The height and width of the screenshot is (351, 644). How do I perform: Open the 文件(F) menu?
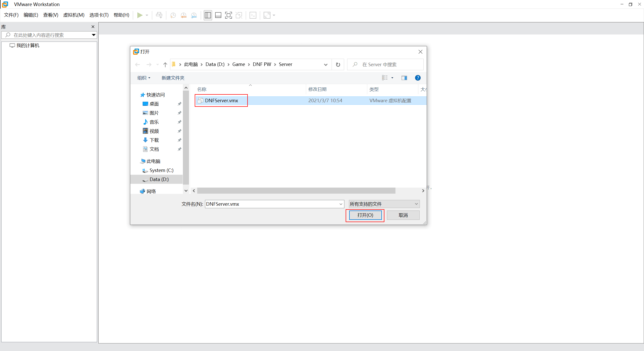(11, 15)
